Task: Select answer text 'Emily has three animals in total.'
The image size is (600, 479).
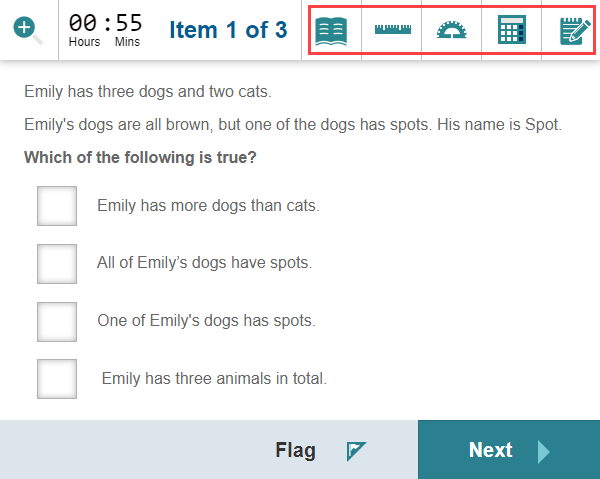Action: coord(214,379)
